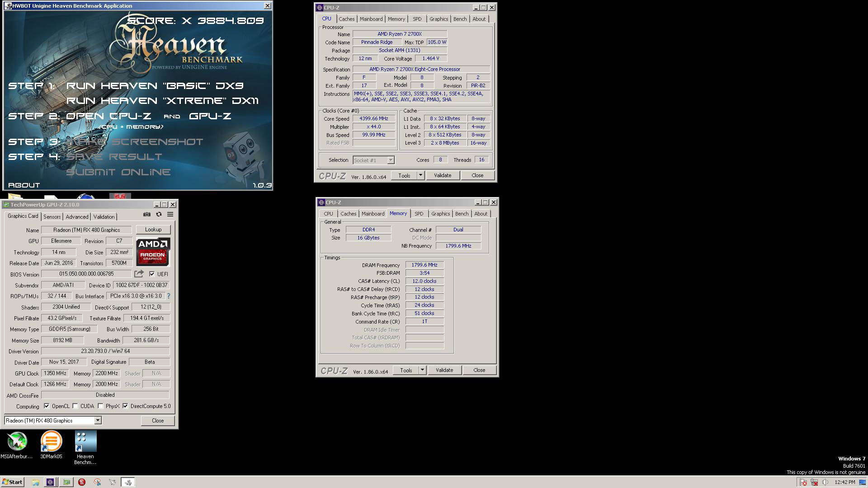868x488 pixels.
Task: Open the Action Center flag tray icon
Action: (803, 482)
